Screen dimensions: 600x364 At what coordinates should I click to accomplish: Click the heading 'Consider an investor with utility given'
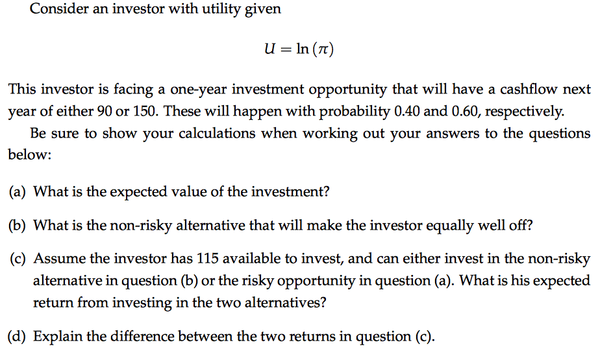tap(155, 9)
